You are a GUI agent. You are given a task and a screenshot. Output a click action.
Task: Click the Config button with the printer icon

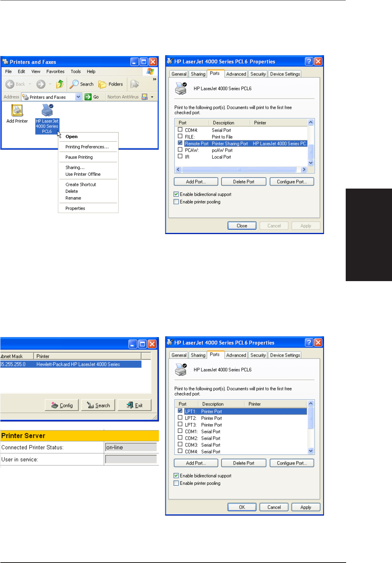[x=62, y=405]
